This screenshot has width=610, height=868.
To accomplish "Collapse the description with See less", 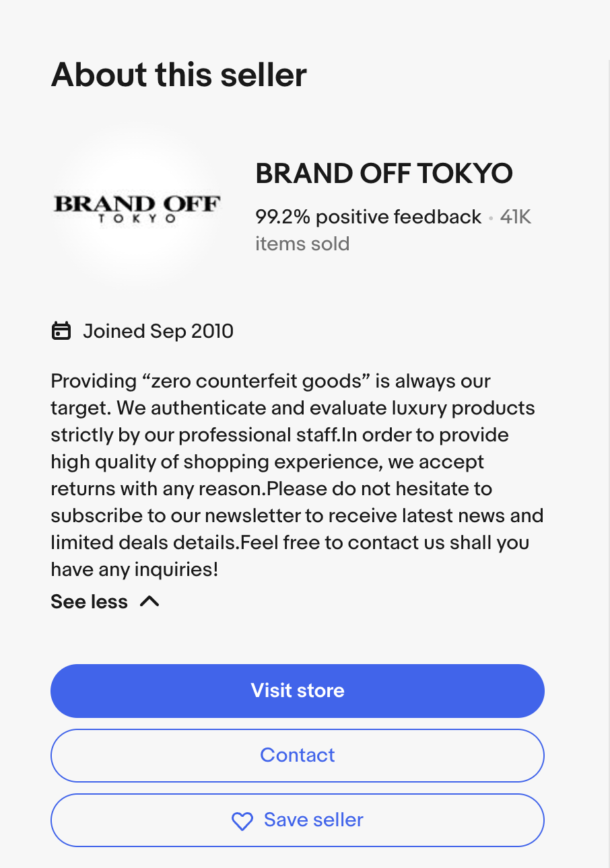I will tap(90, 602).
